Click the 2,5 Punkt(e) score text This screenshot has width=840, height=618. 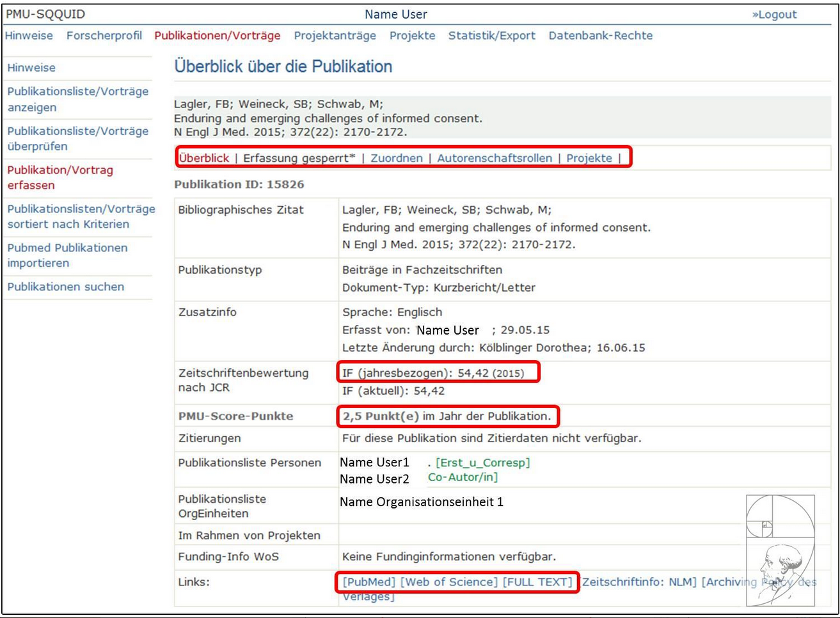point(381,416)
